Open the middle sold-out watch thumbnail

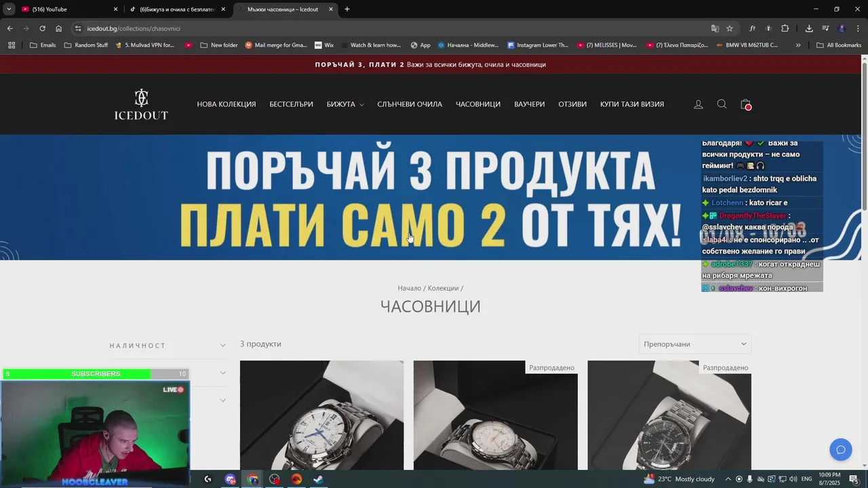(x=496, y=415)
